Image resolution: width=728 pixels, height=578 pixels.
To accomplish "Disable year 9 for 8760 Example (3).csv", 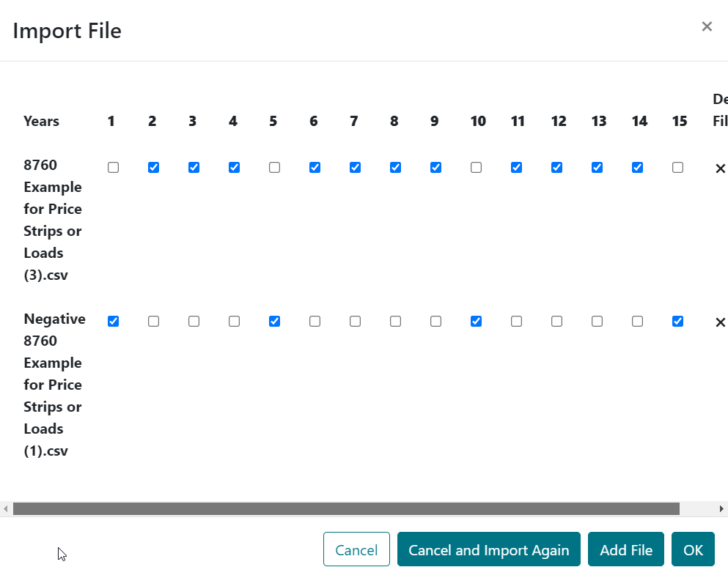I will (435, 167).
